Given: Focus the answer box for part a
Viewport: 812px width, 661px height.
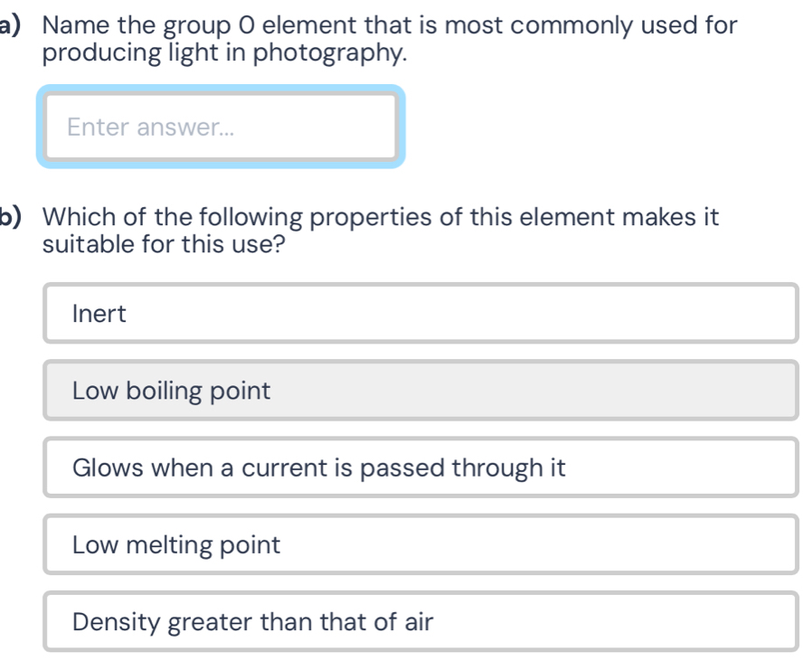Looking at the screenshot, I should tap(221, 127).
